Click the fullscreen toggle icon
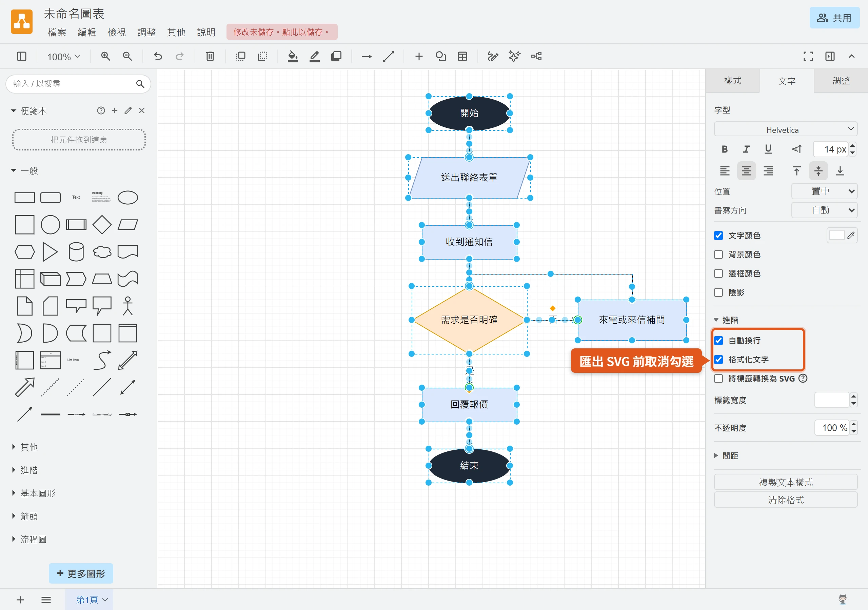868x610 pixels. coord(808,56)
